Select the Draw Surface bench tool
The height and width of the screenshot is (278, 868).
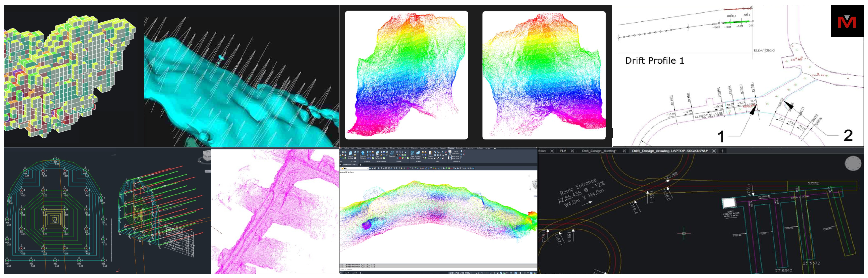point(412,153)
